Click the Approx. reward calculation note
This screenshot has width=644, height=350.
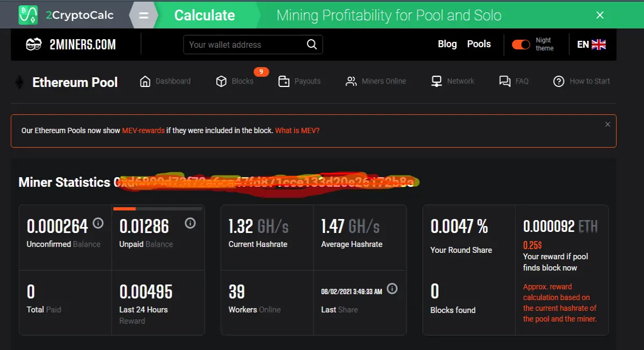pos(560,303)
